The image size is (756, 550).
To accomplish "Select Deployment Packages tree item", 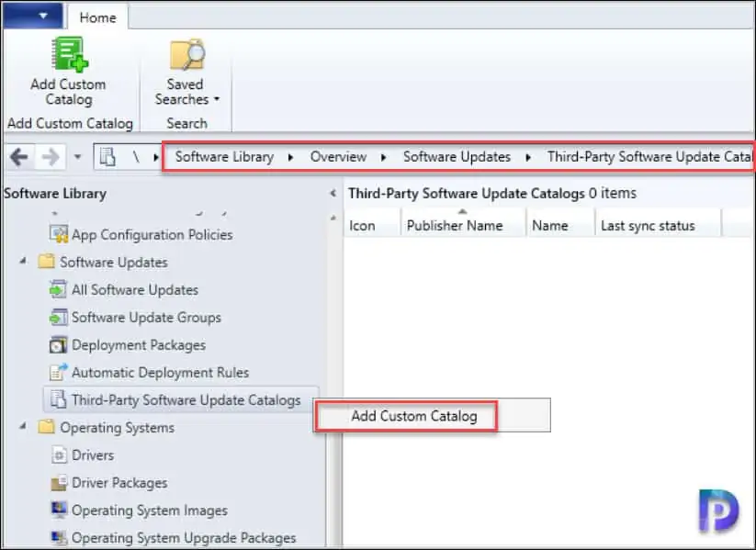I will 139,345.
